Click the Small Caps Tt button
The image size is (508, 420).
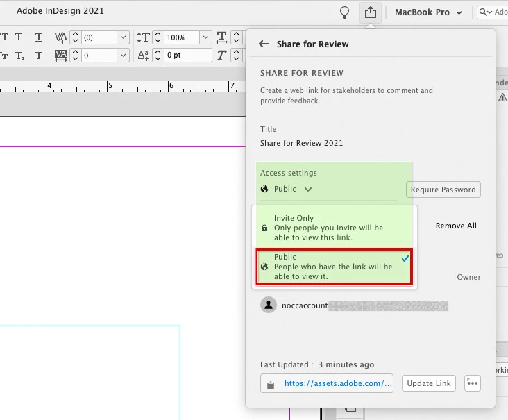[x=4, y=56]
